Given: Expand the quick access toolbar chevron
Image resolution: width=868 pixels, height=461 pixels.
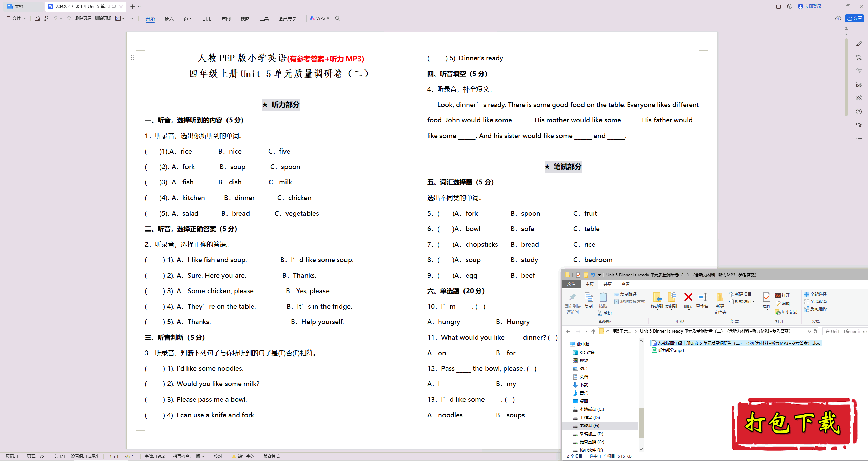Looking at the screenshot, I should tap(132, 18).
